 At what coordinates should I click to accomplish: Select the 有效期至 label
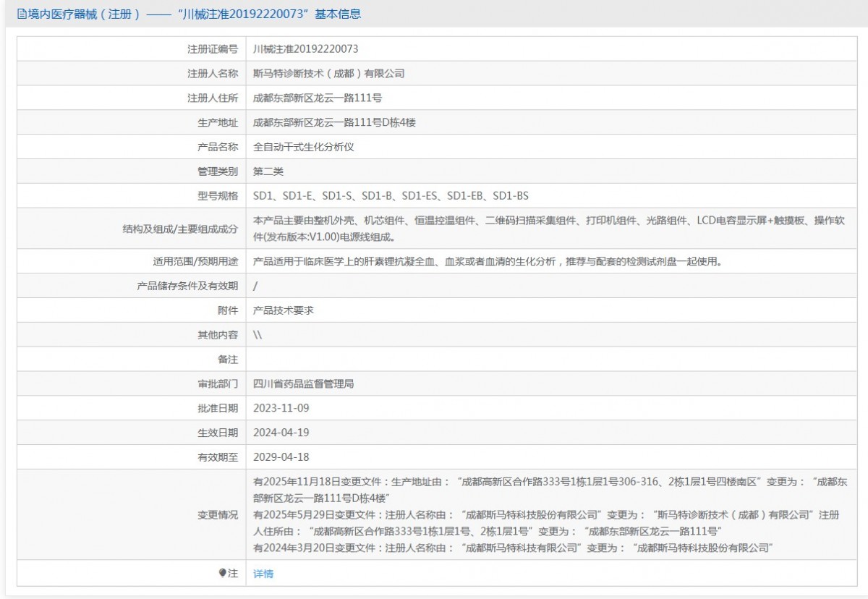[x=218, y=457]
